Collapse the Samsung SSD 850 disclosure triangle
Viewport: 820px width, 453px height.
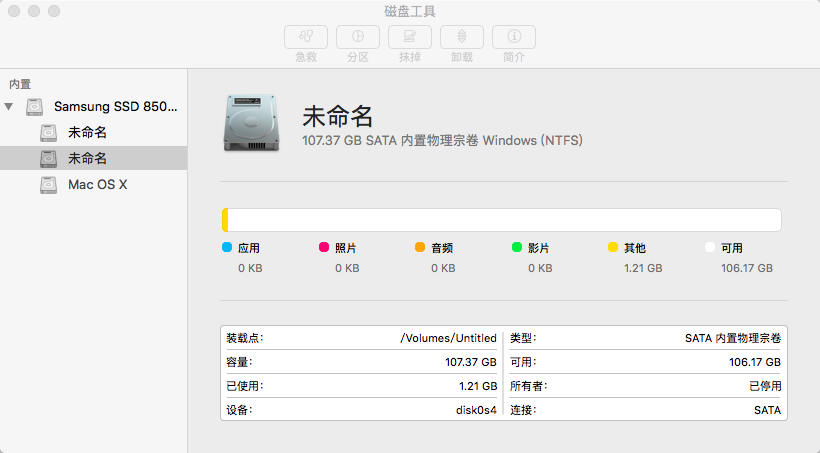coord(9,107)
